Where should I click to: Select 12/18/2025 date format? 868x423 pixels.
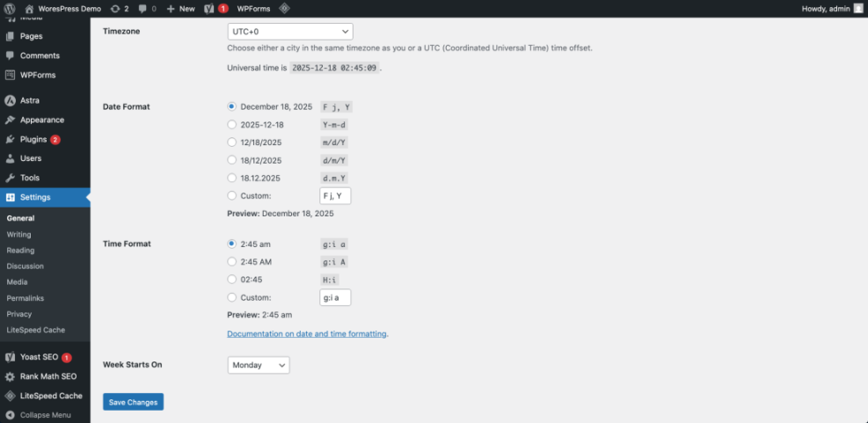[232, 142]
